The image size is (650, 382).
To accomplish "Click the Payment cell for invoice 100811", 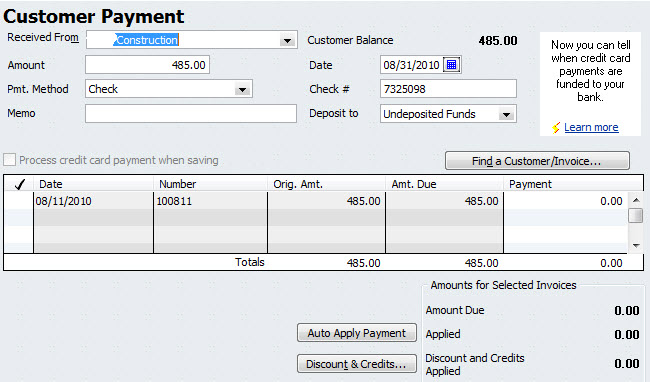I will click(x=565, y=201).
